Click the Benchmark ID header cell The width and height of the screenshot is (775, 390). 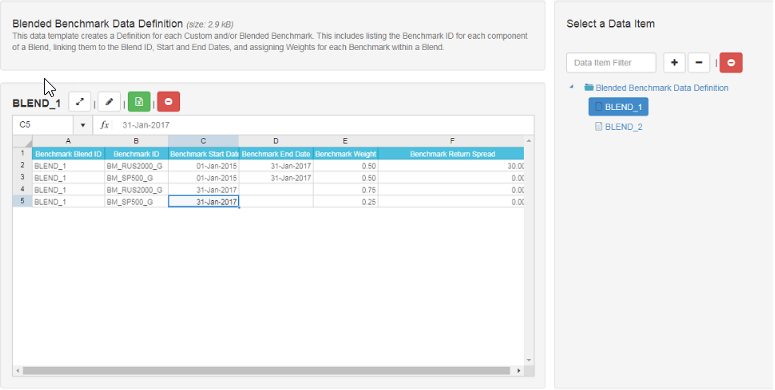(136, 154)
